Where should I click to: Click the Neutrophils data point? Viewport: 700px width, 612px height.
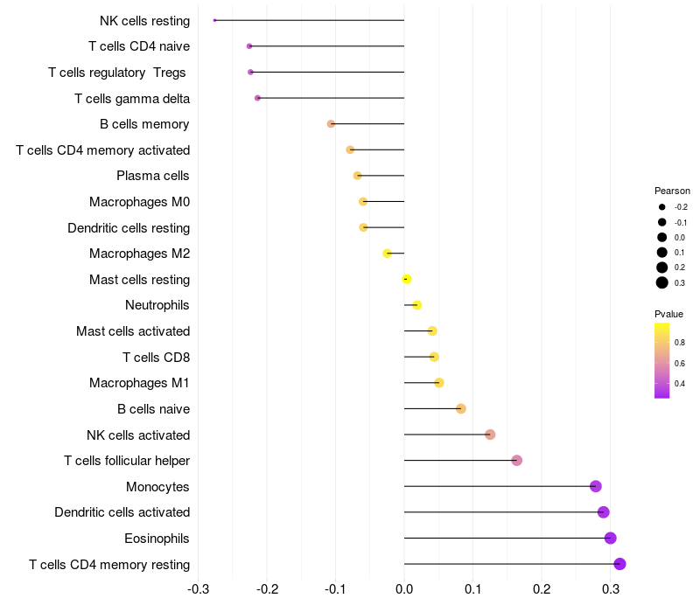pyautogui.click(x=417, y=305)
